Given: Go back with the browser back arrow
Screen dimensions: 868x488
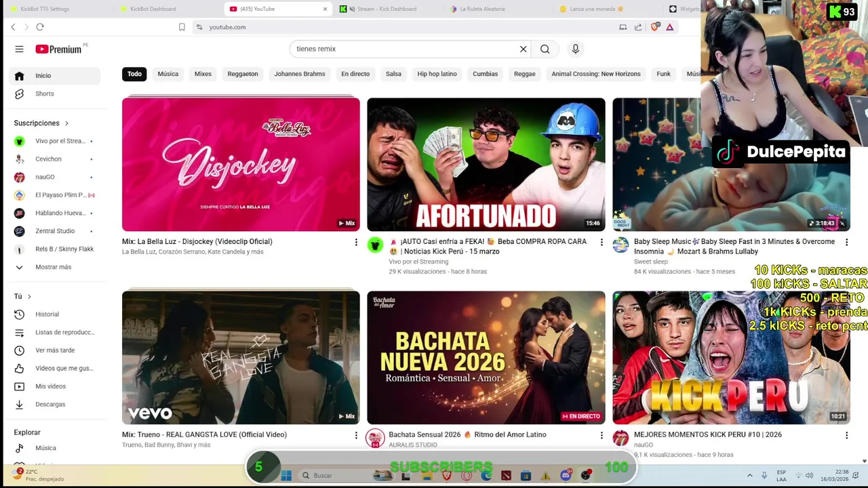Looking at the screenshot, I should point(13,27).
